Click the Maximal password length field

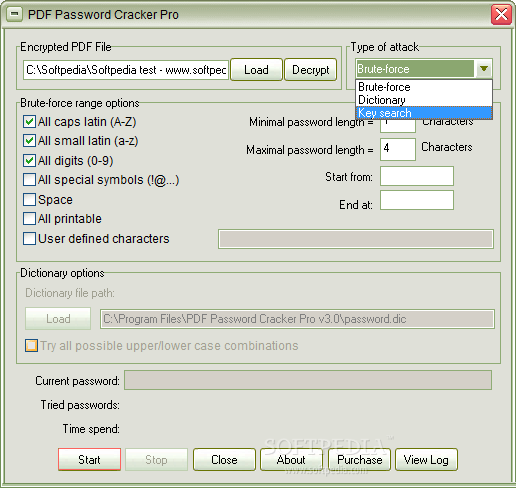click(x=398, y=149)
